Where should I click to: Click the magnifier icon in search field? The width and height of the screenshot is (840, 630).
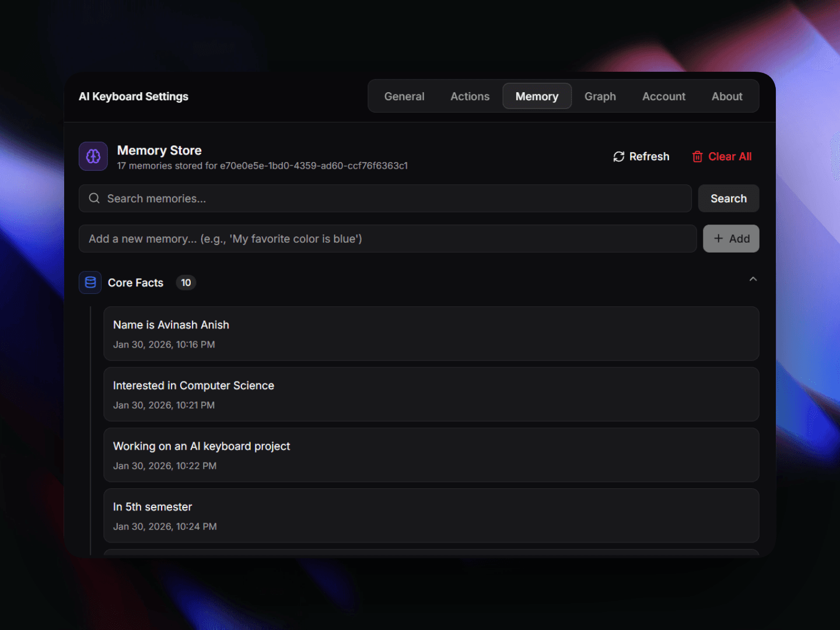pyautogui.click(x=94, y=198)
